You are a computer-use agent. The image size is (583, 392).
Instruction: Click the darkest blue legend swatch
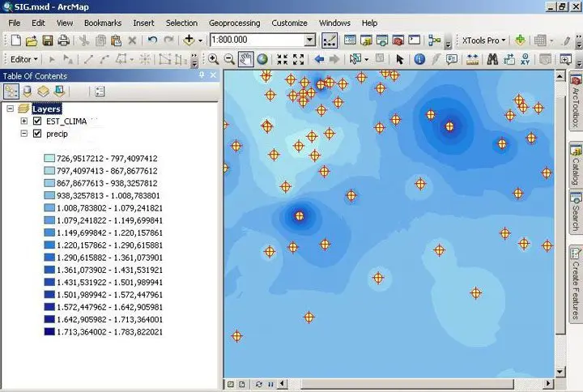(49, 331)
